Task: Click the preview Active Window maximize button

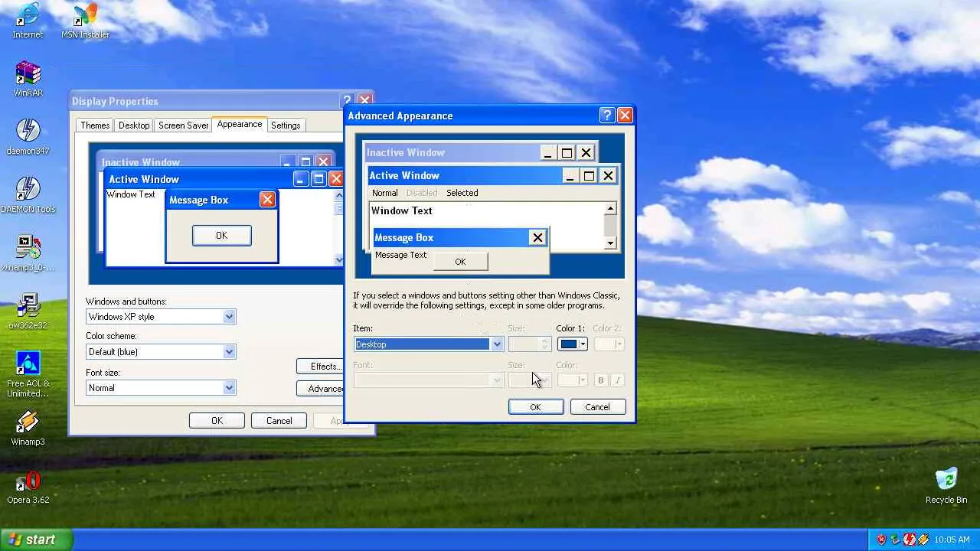Action: coord(589,175)
